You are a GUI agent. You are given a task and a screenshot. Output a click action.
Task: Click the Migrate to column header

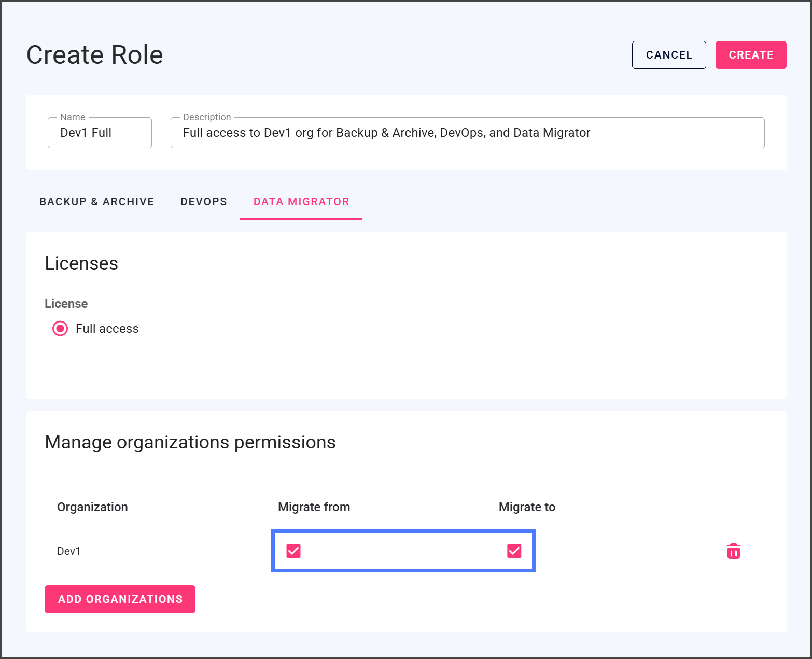(527, 507)
